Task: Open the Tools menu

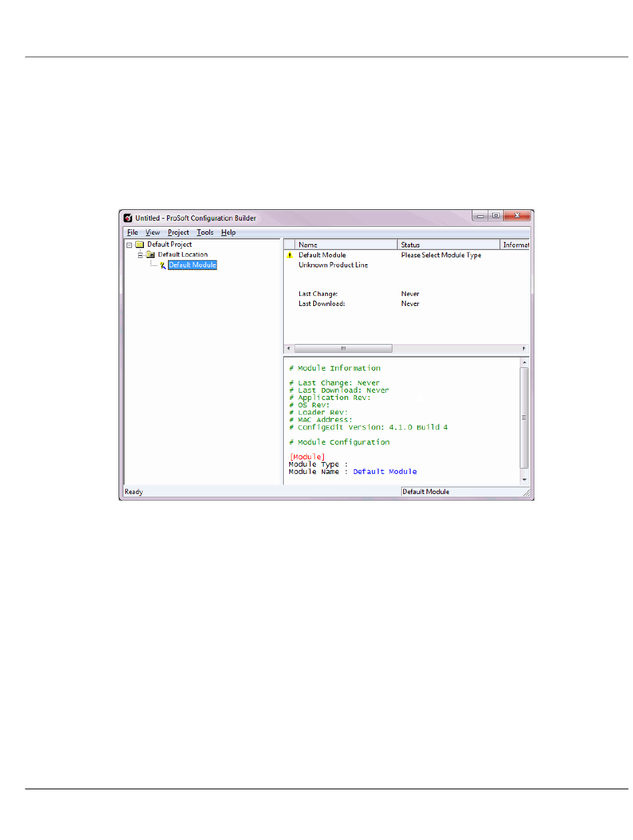Action: 205,233
